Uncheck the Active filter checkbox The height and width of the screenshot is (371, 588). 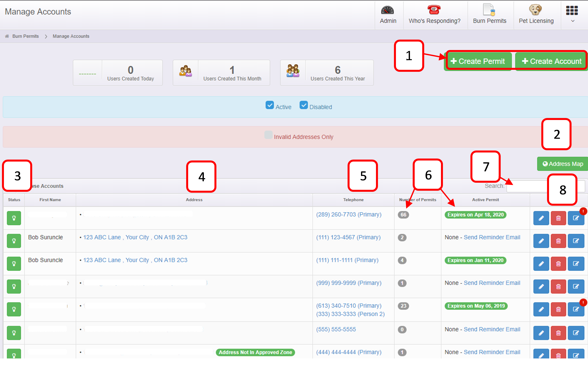(270, 105)
